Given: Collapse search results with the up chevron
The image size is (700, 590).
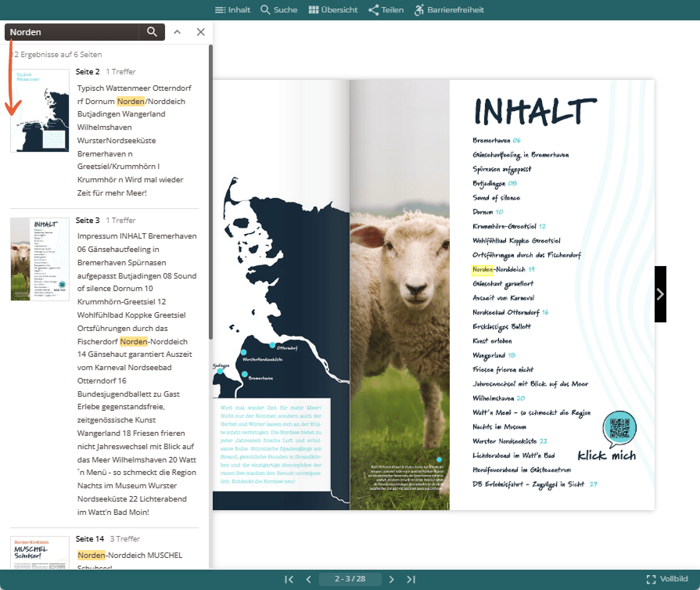Looking at the screenshot, I should click(x=178, y=32).
